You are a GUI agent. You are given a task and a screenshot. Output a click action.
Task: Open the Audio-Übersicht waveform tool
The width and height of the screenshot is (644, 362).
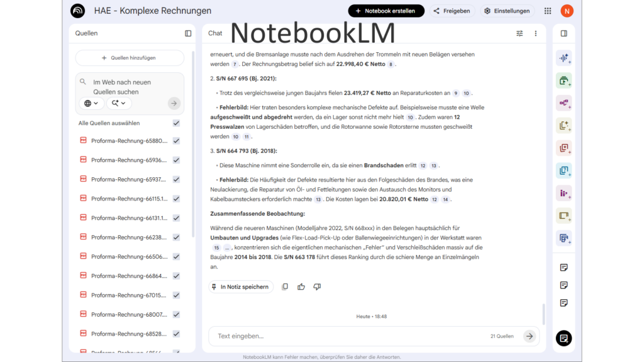[563, 58]
